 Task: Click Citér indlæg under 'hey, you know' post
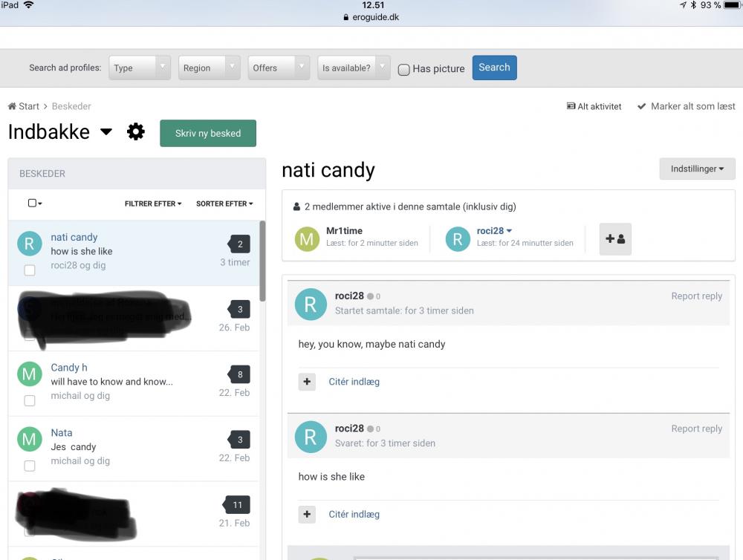354,382
